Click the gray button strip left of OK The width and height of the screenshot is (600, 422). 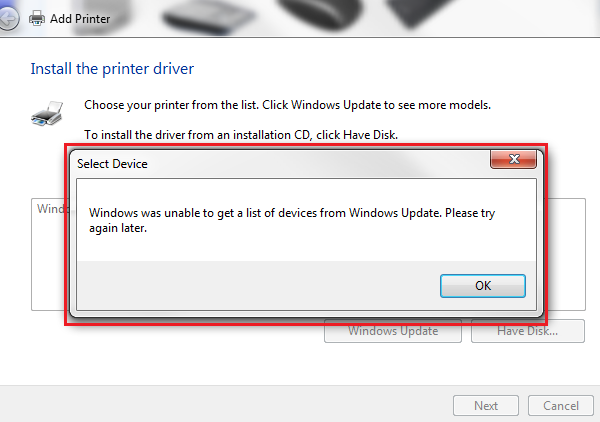click(258, 286)
